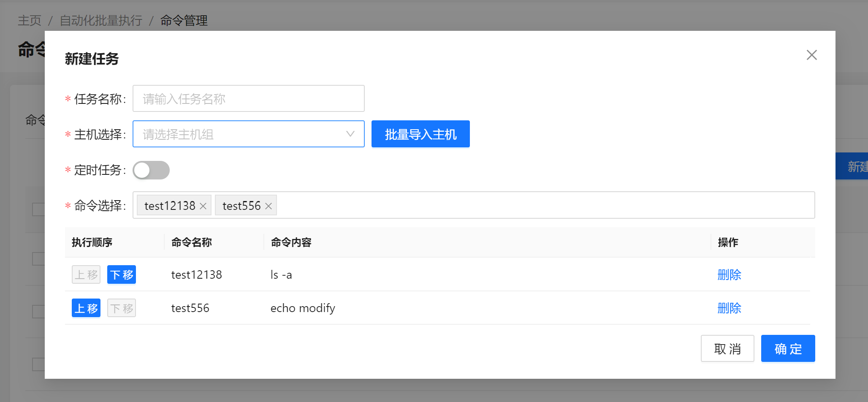Expand the 主机选择 dropdown arrow

tap(350, 134)
